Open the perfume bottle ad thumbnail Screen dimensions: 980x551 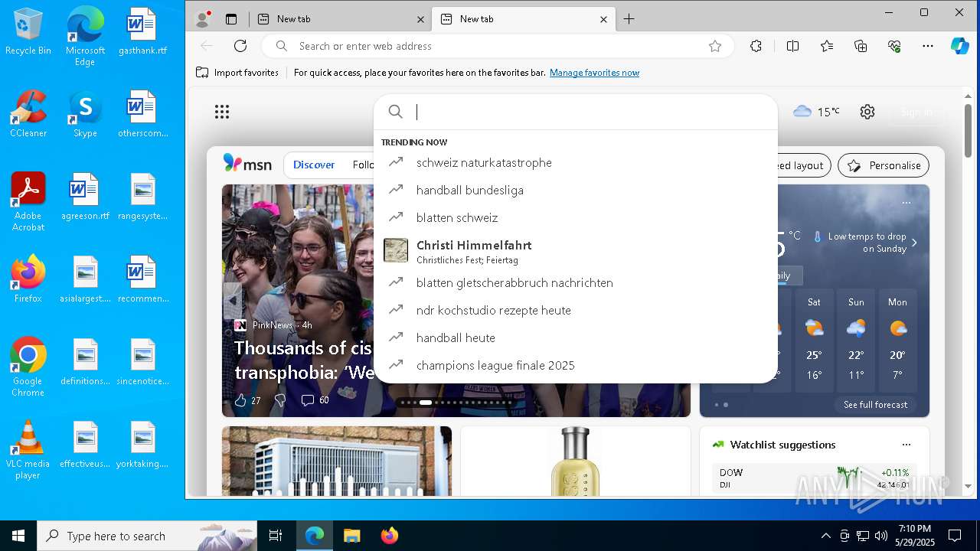point(575,461)
